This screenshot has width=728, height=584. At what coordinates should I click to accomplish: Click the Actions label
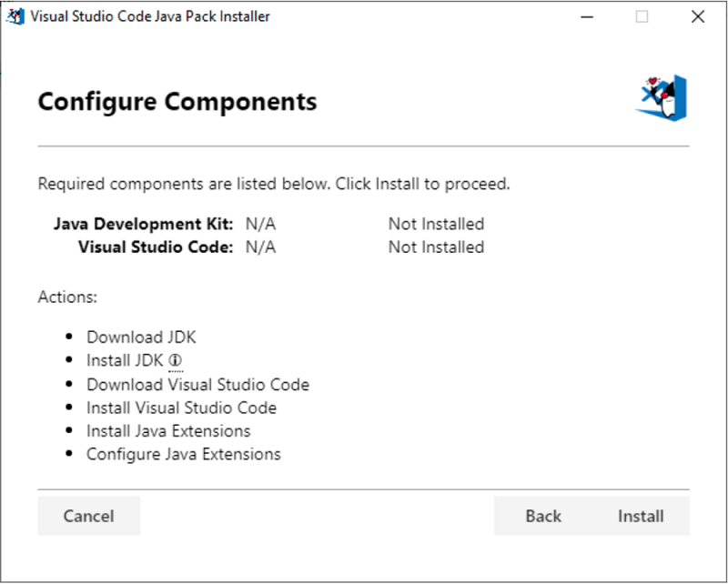67,297
